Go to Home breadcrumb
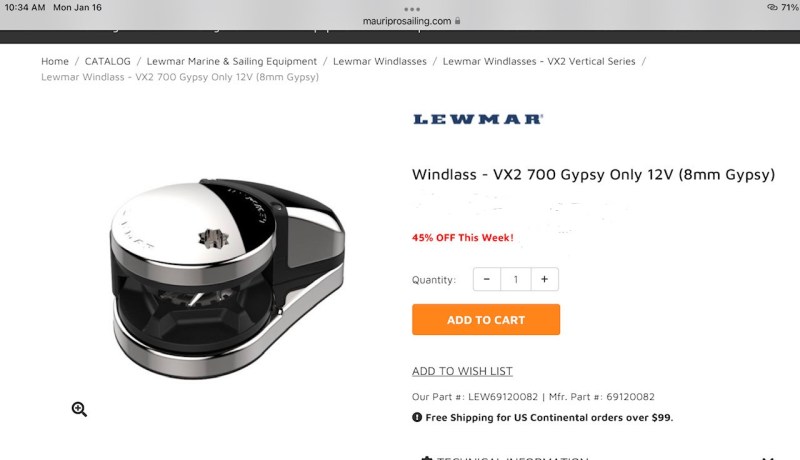This screenshot has width=800, height=460. 55,61
